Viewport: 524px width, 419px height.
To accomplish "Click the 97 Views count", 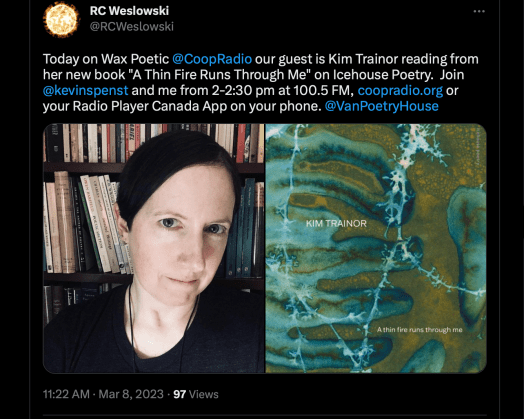I will (x=196, y=394).
